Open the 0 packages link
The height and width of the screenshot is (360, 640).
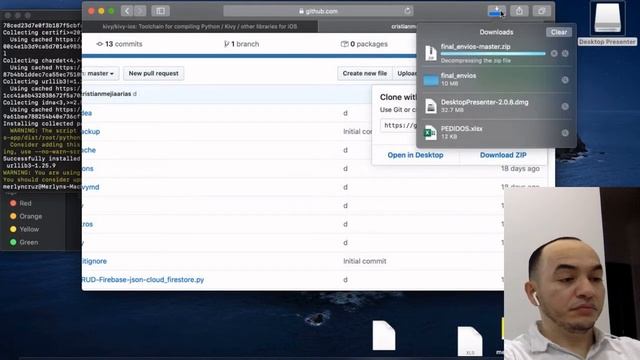pos(364,44)
